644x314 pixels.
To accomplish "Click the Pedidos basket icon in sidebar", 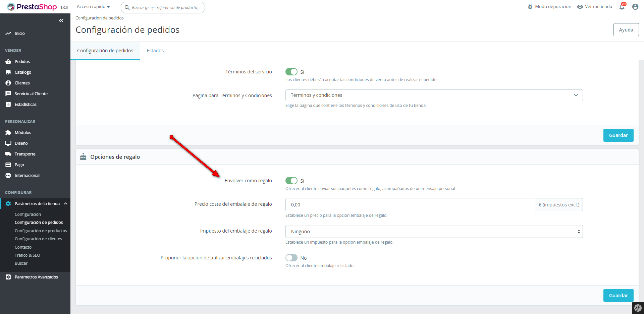I will pos(8,62).
